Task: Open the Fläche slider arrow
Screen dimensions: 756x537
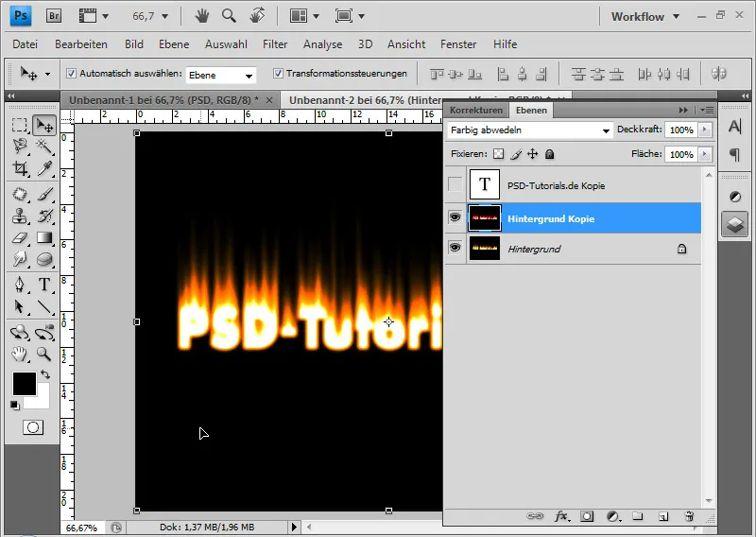Action: pyautogui.click(x=705, y=154)
